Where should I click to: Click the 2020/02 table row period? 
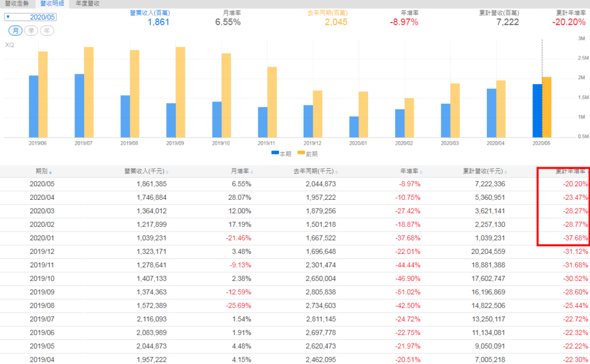42,225
